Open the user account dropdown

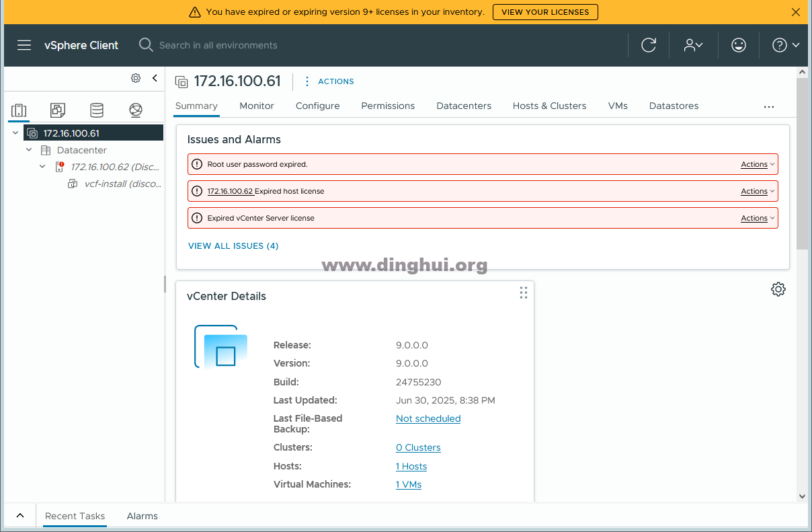692,45
